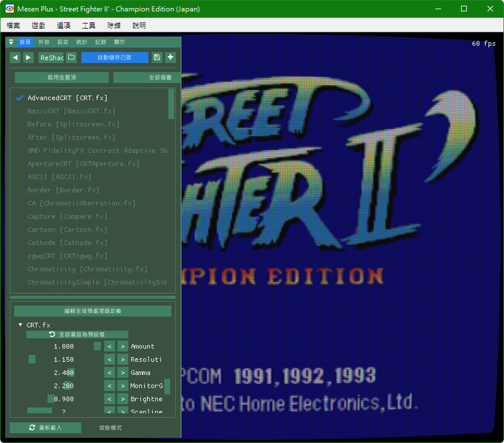Switch to the 設定 tab
The width and height of the screenshot is (504, 443).
point(63,42)
